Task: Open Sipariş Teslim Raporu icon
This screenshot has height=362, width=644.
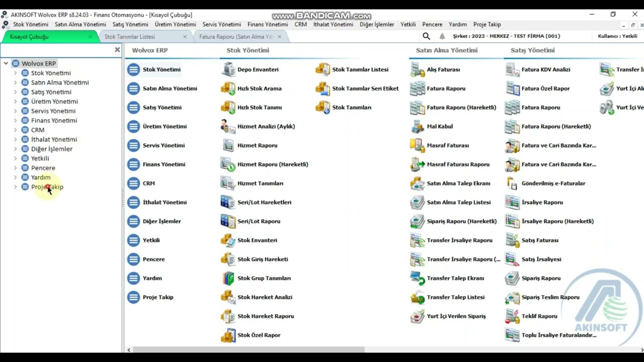Action: [x=513, y=297]
